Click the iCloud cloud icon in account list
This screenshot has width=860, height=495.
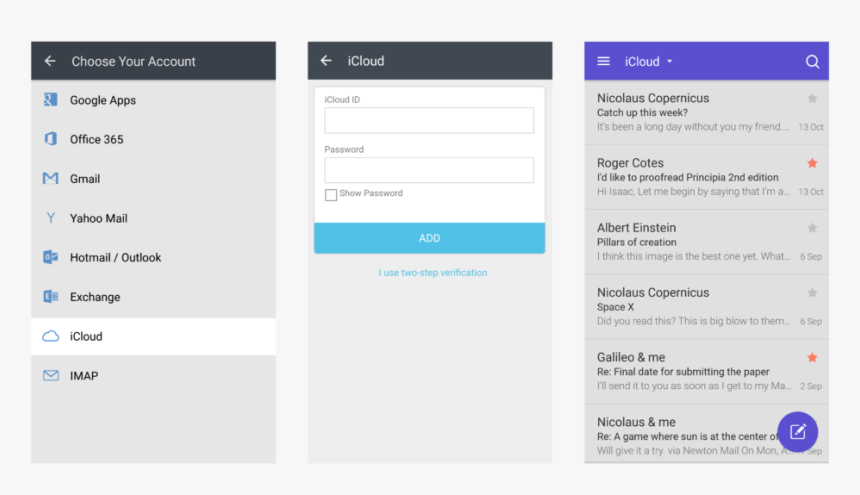click(50, 336)
